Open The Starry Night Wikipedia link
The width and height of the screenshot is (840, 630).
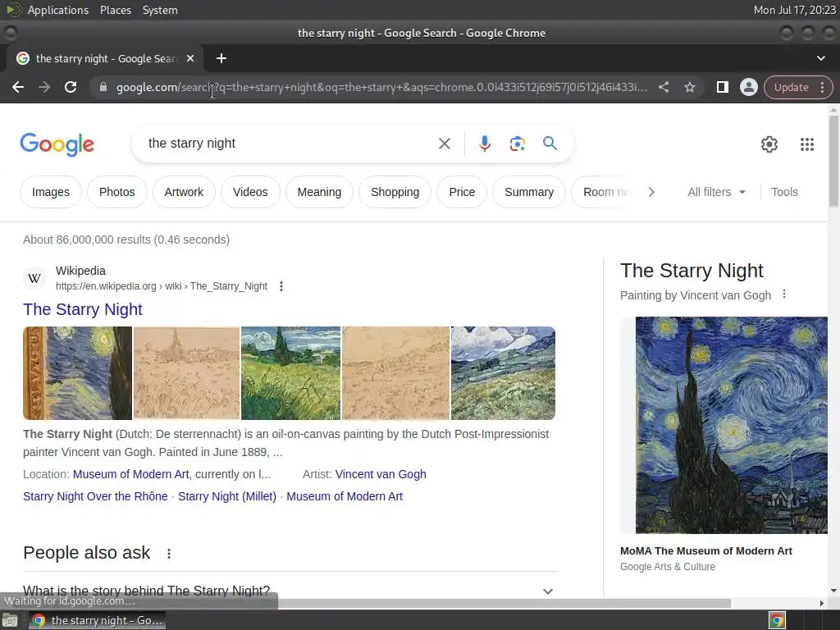click(83, 309)
